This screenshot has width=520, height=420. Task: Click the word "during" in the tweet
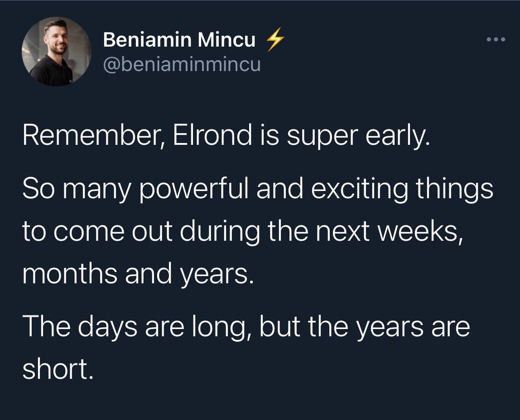pyautogui.click(x=221, y=231)
